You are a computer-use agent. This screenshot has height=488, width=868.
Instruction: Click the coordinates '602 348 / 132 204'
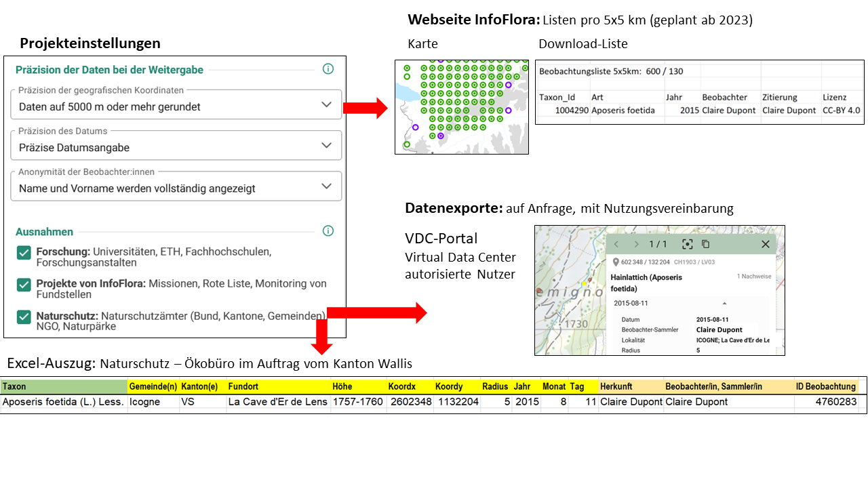click(x=645, y=262)
